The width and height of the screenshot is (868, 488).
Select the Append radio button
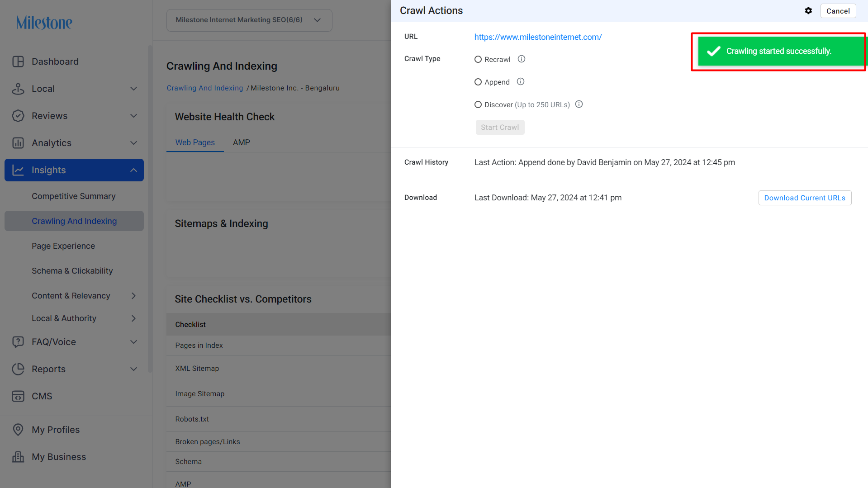[x=478, y=82]
